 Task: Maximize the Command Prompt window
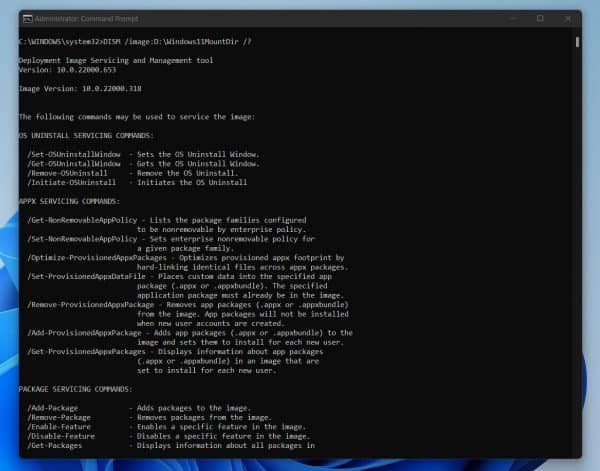pos(540,18)
